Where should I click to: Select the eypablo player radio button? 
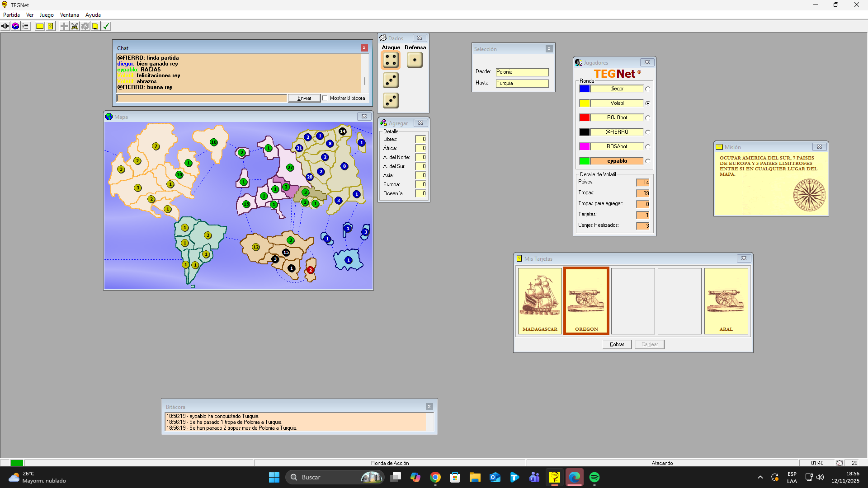(x=647, y=161)
